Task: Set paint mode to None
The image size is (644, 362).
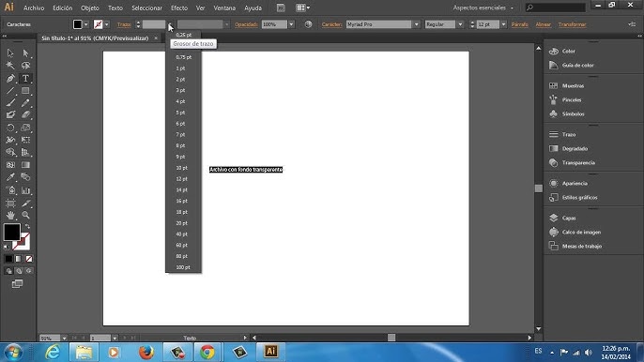Action: tap(29, 259)
